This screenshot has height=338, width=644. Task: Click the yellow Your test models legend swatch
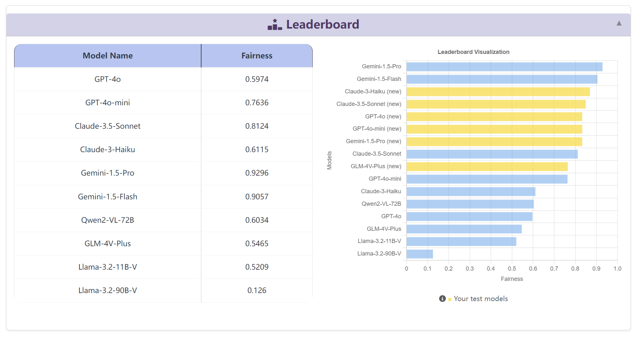[450, 299]
